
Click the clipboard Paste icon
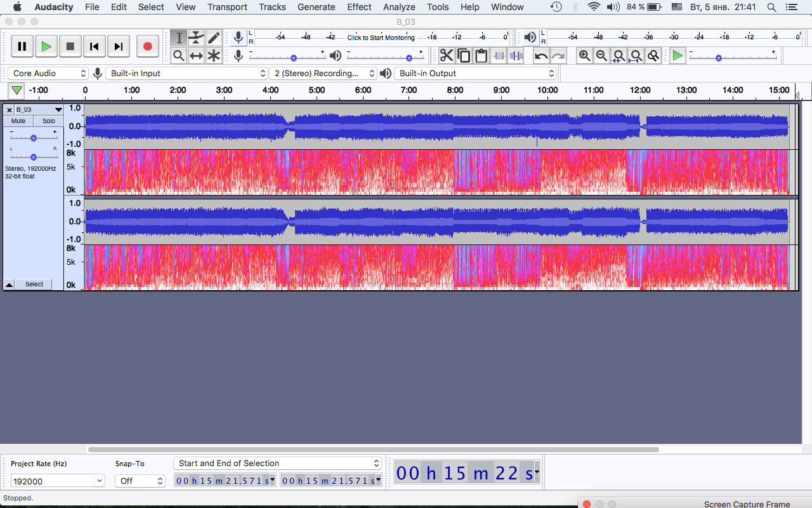pyautogui.click(x=481, y=56)
